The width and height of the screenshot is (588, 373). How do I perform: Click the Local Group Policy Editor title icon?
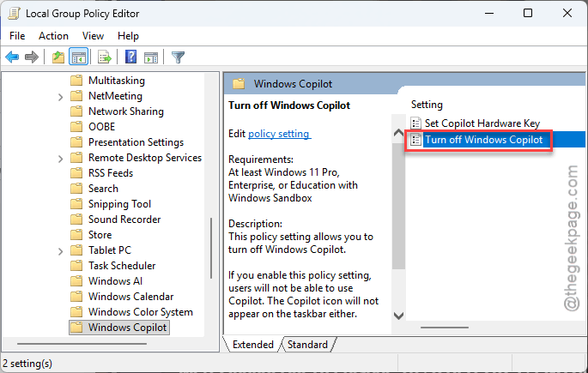tap(15, 14)
